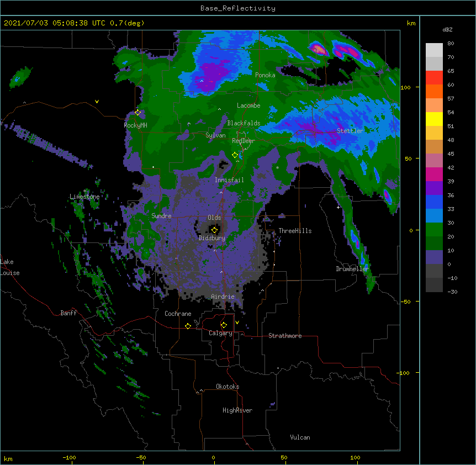Viewport: 476px width, 465px height.
Task: Click the Limestone label
Action: pyautogui.click(x=84, y=197)
